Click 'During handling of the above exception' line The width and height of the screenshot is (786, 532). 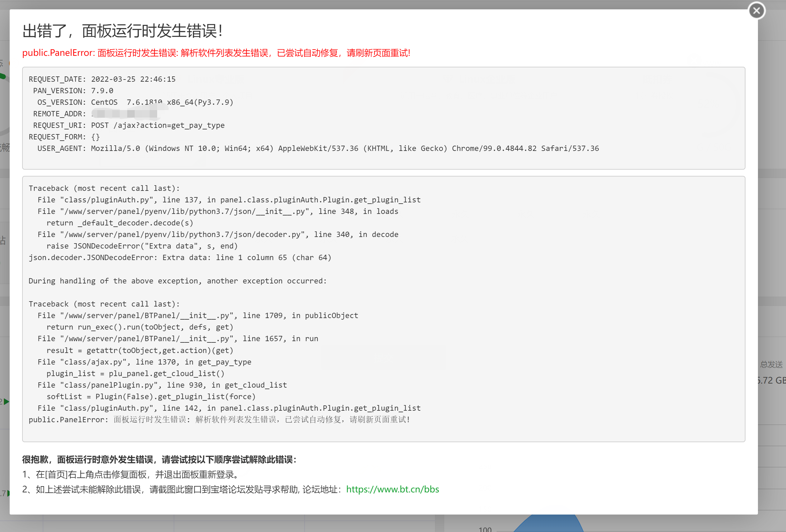(x=178, y=281)
